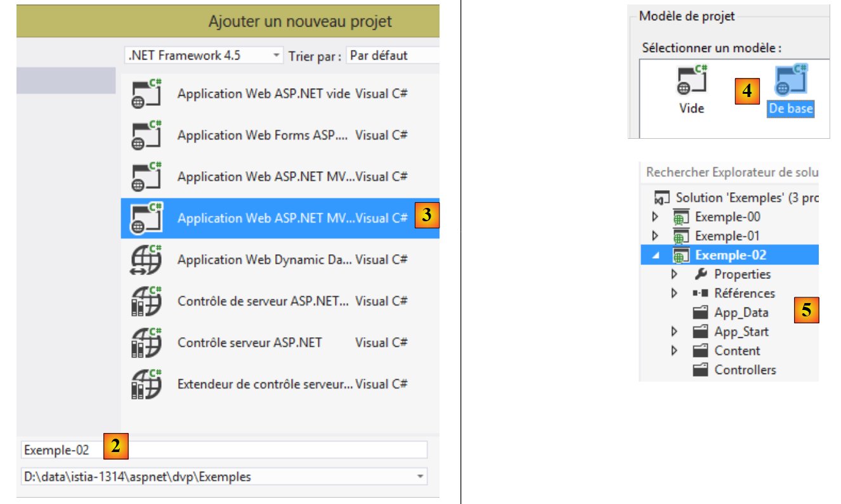This screenshot has height=504, width=841.
Task: Click the Application Web ASP.NET vide template icon
Action: point(146,94)
